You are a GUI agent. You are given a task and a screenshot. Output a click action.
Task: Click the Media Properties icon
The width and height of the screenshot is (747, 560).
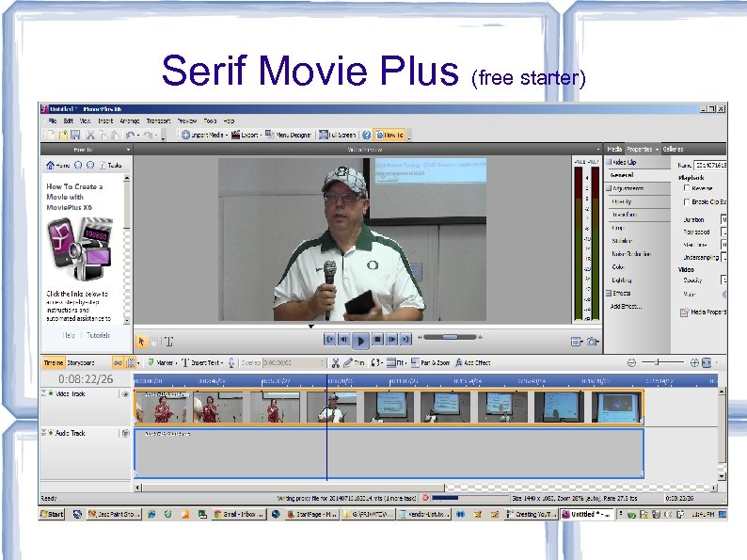685,312
